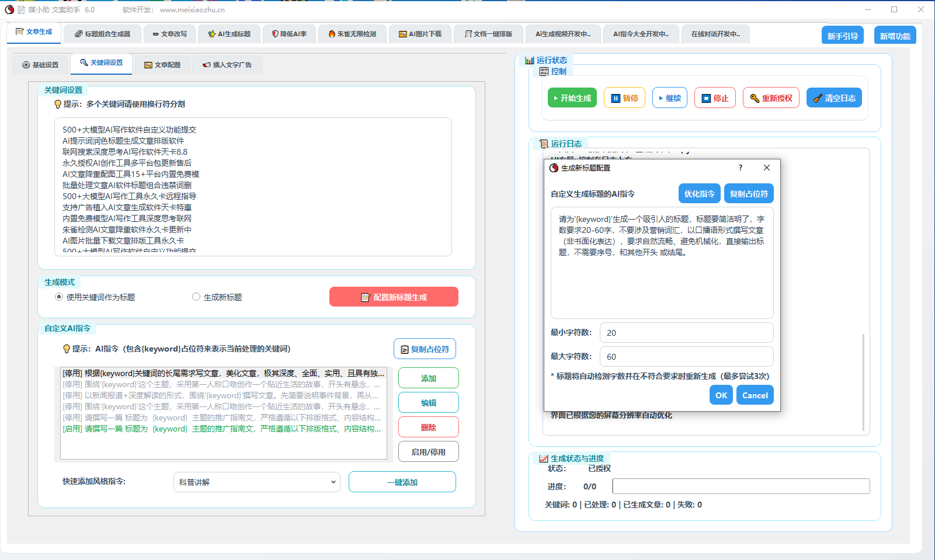Open the AI生成标题 top tab

[x=229, y=34]
